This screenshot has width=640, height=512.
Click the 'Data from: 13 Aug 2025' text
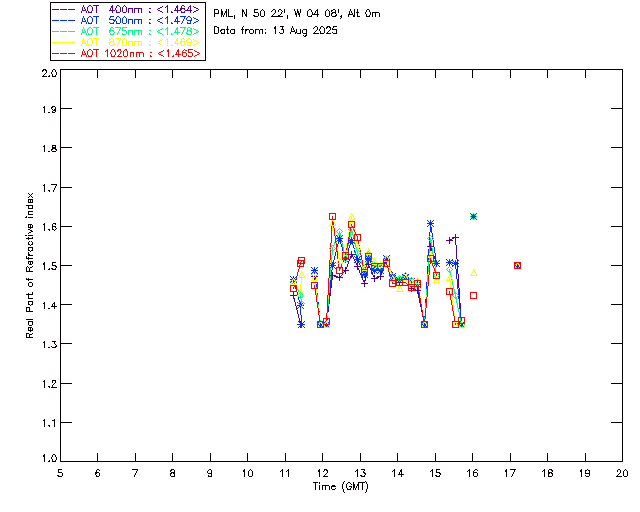(276, 31)
